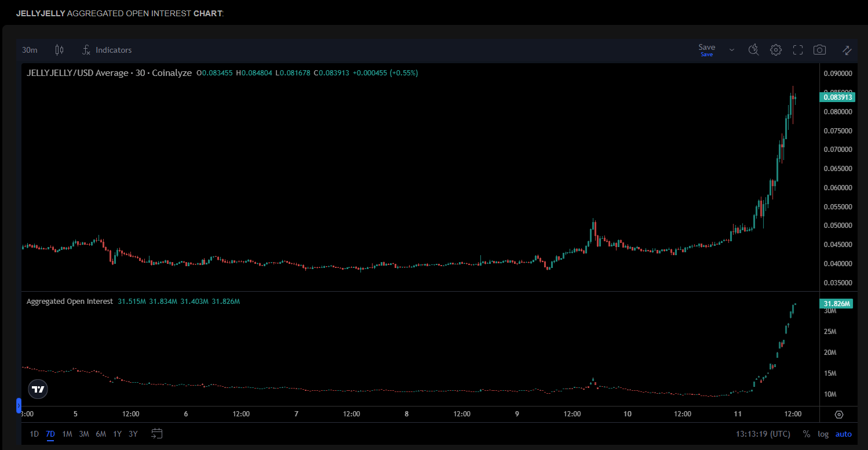Expand the Save options chevron
Screen dimensions: 868x450
tap(731, 50)
